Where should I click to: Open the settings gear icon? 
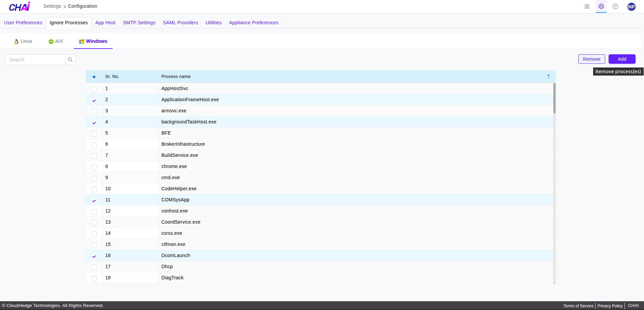(x=601, y=6)
